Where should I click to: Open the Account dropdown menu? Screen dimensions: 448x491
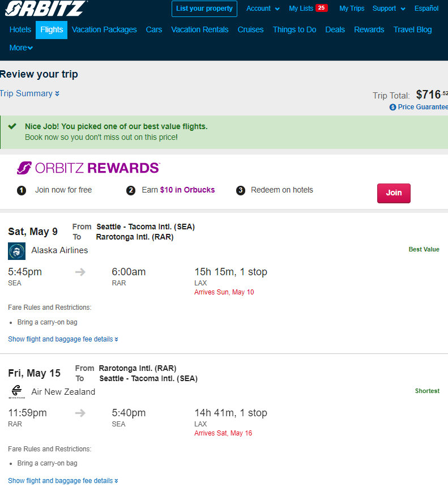click(263, 8)
